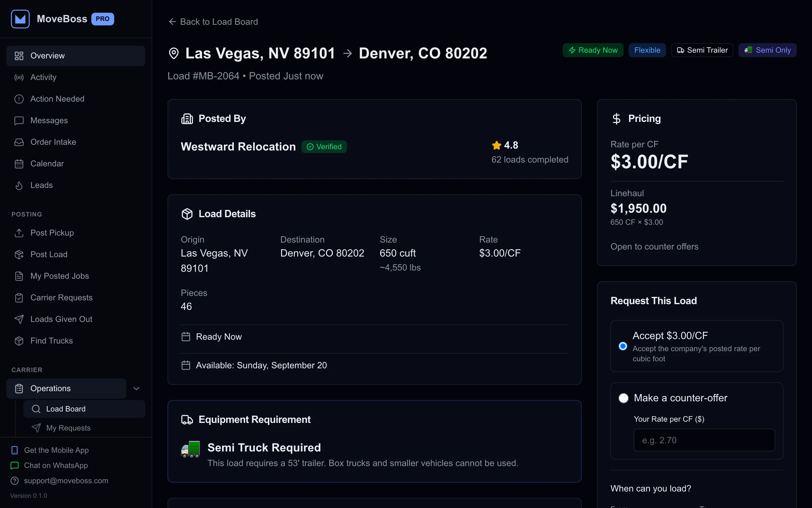Click the Messages chat bubble icon
The height and width of the screenshot is (508, 812).
[19, 121]
